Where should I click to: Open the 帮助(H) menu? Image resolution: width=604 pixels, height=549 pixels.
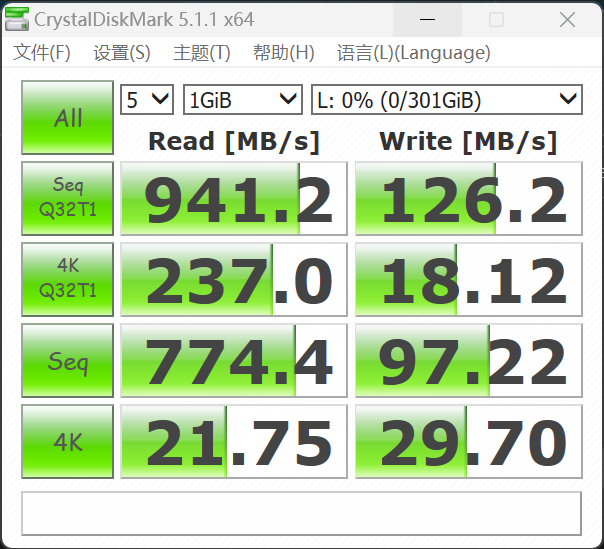point(284,53)
